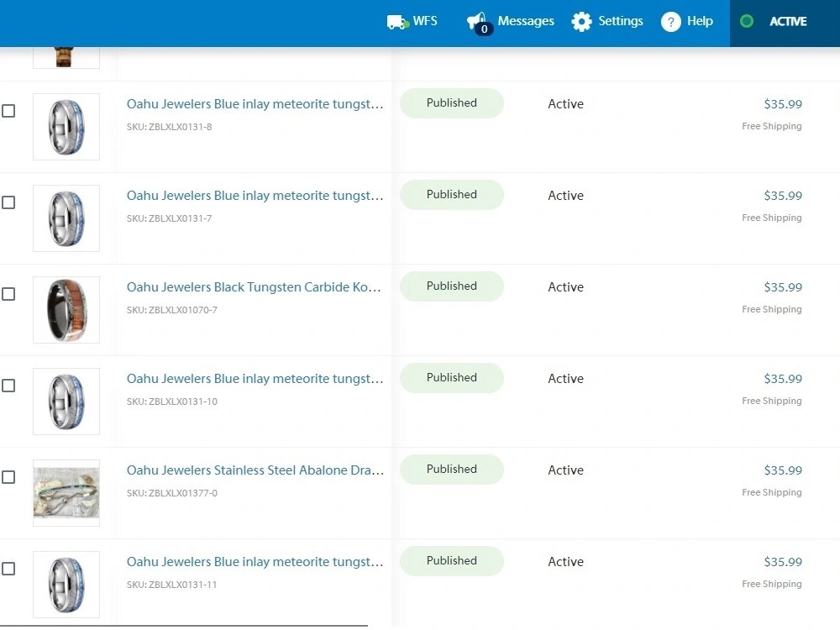This screenshot has height=630, width=840.
Task: Click Published badge for SKU ZBLXLX0131-8
Action: click(x=452, y=102)
